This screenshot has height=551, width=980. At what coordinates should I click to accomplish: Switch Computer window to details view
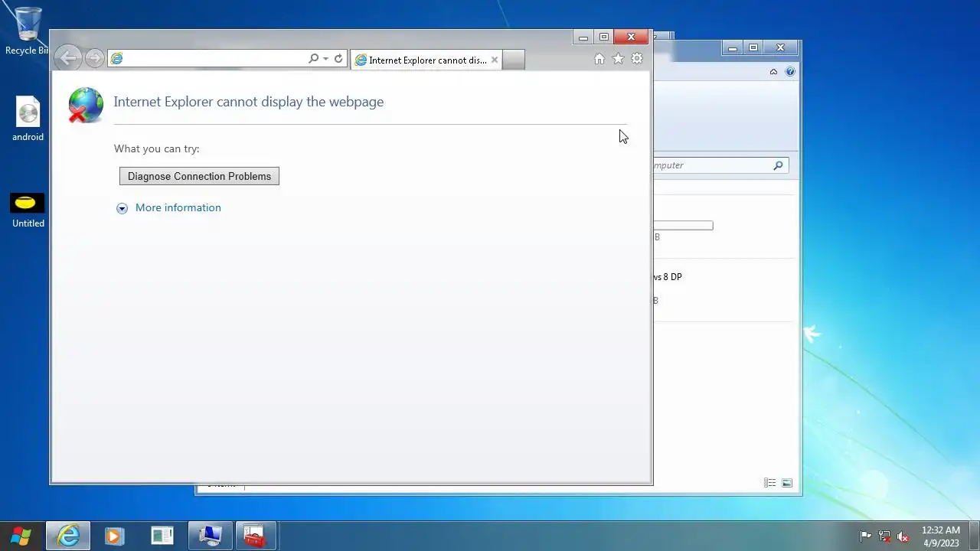[x=769, y=483]
